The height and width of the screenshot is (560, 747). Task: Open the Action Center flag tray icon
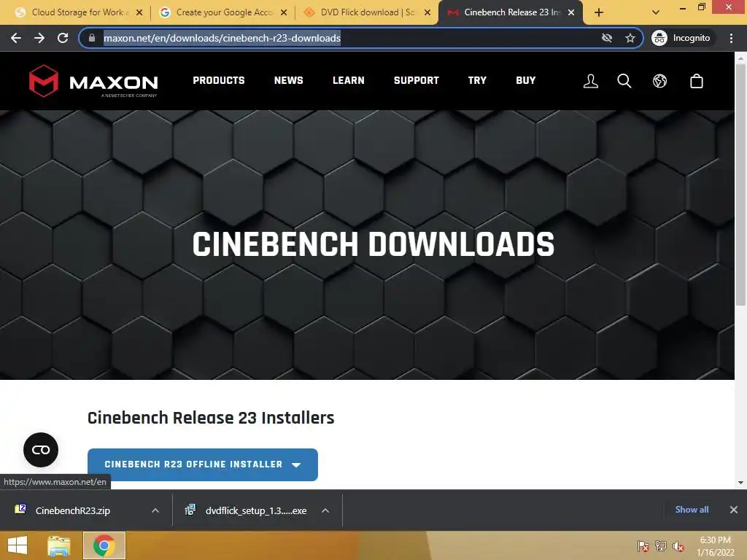click(643, 546)
